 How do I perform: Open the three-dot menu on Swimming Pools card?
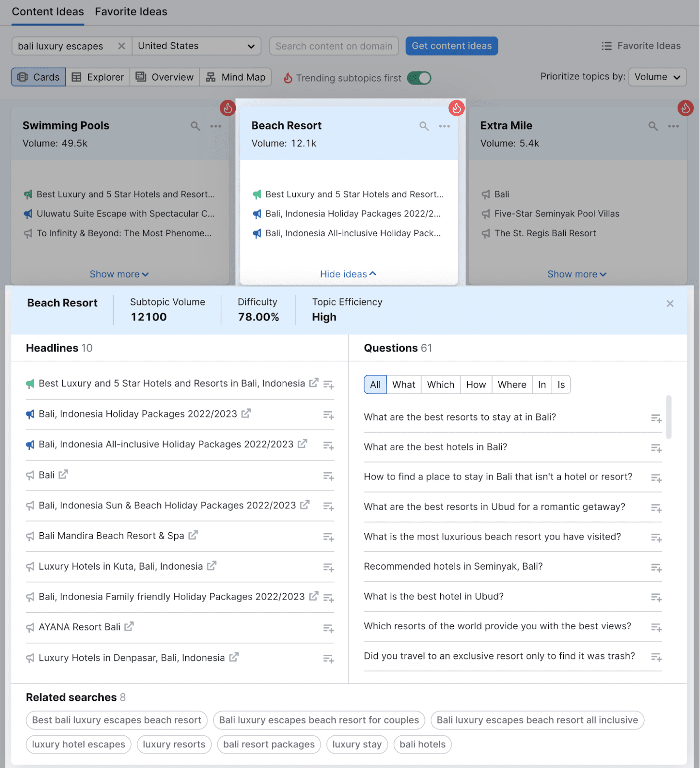[x=216, y=126]
